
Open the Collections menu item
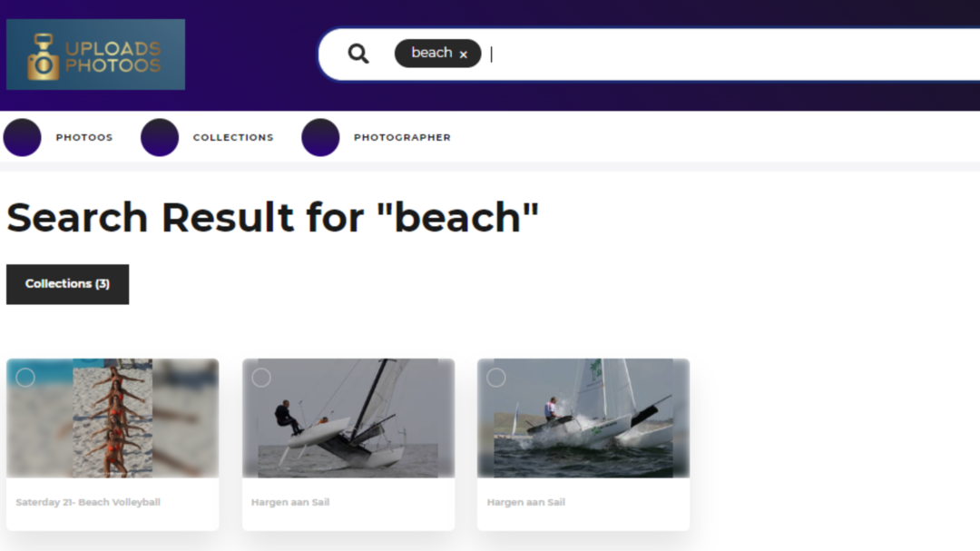233,137
